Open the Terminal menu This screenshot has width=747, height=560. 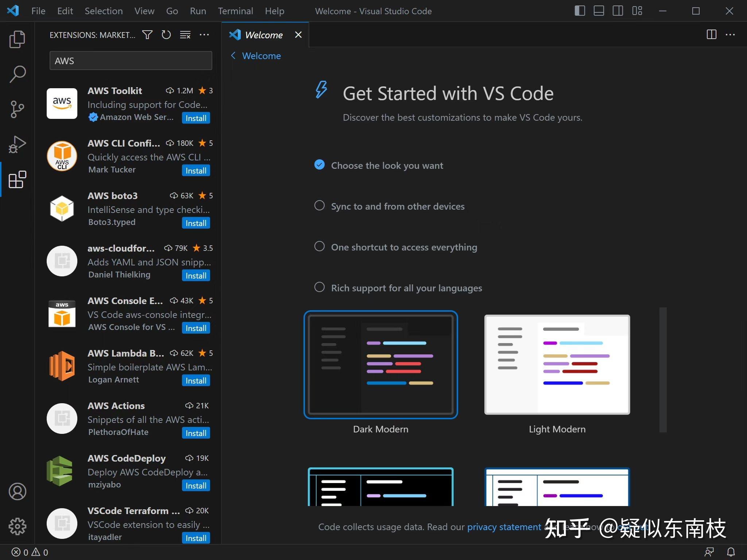tap(236, 11)
